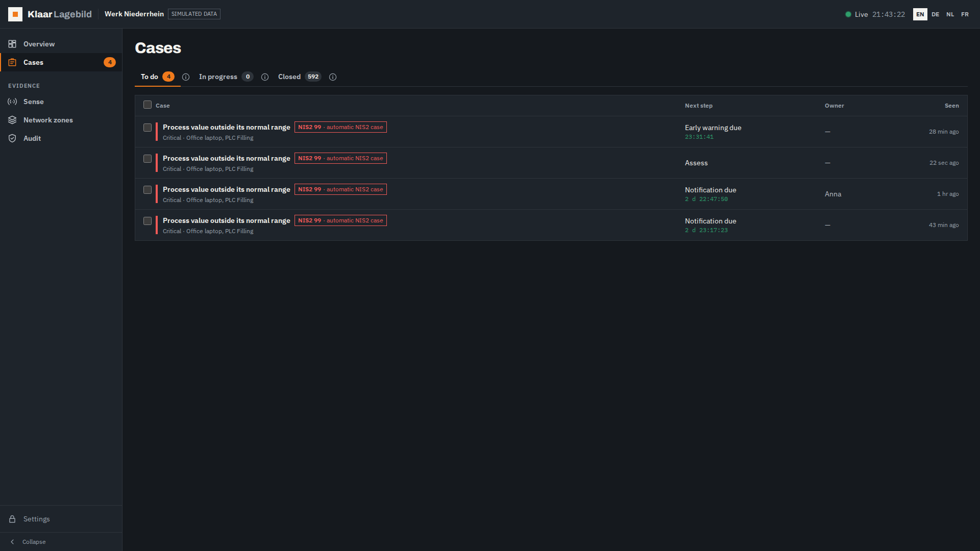Click the Network zones layers icon
The width and height of the screenshot is (980, 551).
pos(12,120)
